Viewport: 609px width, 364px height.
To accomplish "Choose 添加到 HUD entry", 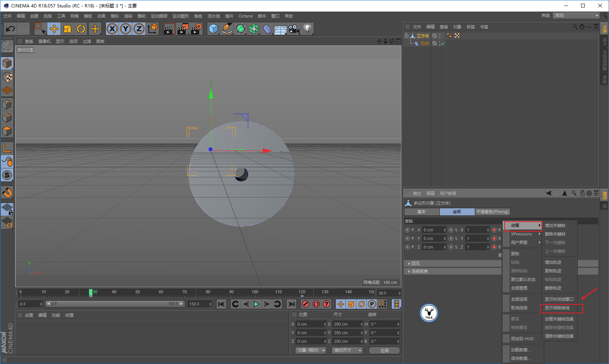I will [523, 339].
